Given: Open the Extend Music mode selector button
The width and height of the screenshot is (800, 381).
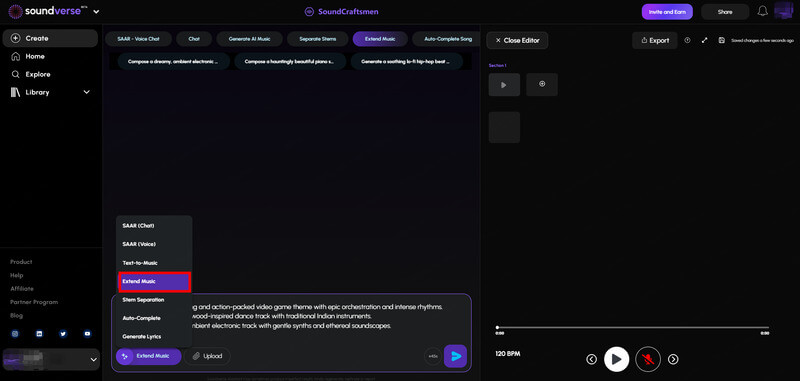Looking at the screenshot, I should 148,356.
